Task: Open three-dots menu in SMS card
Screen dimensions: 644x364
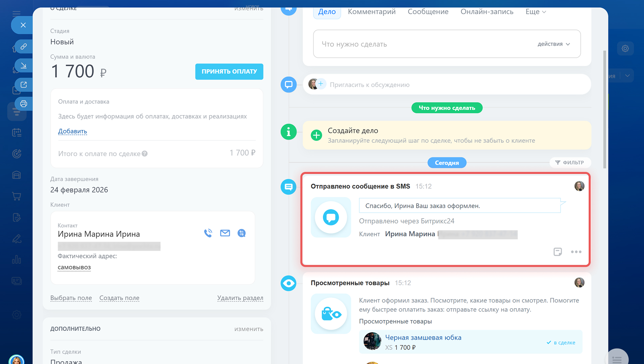Action: 576,252
